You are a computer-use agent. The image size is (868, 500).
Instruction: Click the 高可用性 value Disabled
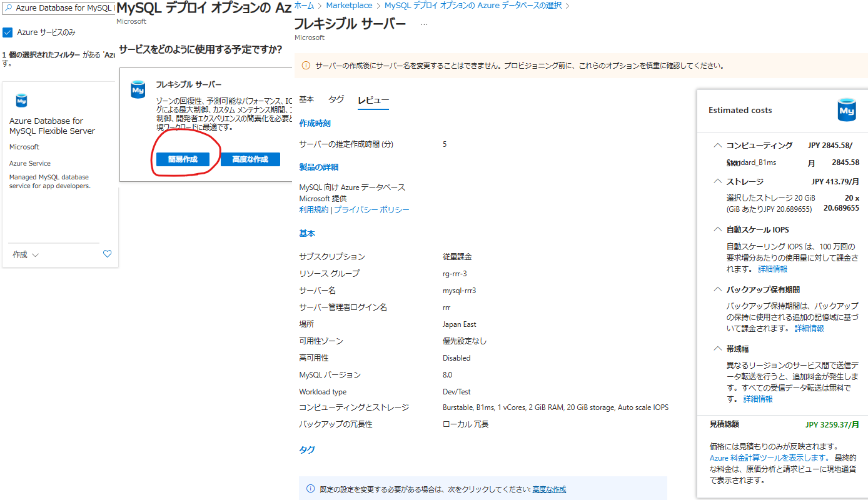(x=457, y=358)
